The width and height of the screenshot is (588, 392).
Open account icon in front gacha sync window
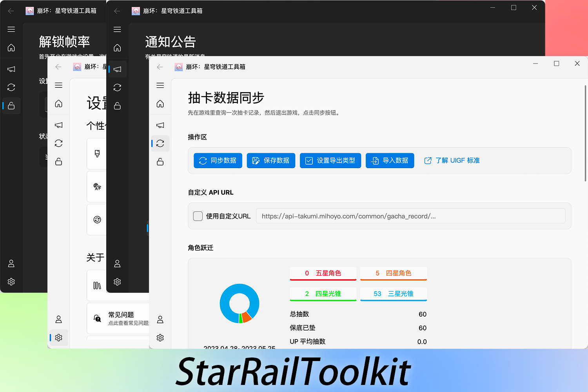(160, 319)
